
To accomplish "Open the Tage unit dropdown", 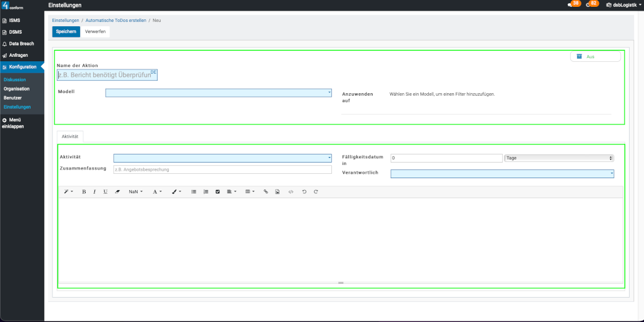I will pos(558,158).
